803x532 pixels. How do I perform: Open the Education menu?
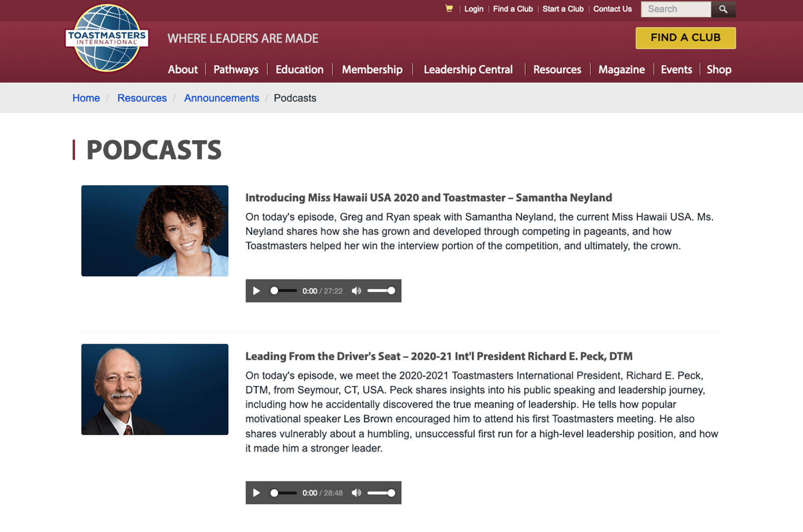pyautogui.click(x=300, y=70)
